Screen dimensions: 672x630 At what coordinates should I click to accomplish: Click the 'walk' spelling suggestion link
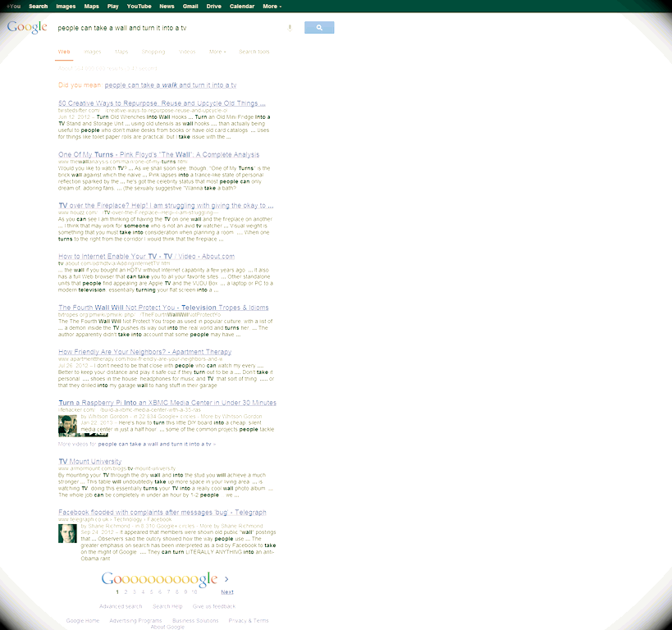tap(170, 85)
